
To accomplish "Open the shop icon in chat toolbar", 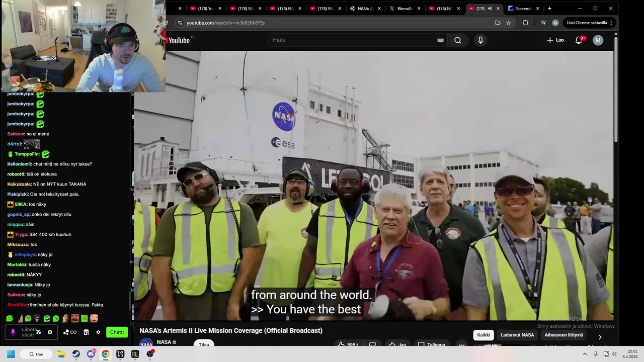I will tap(86, 332).
